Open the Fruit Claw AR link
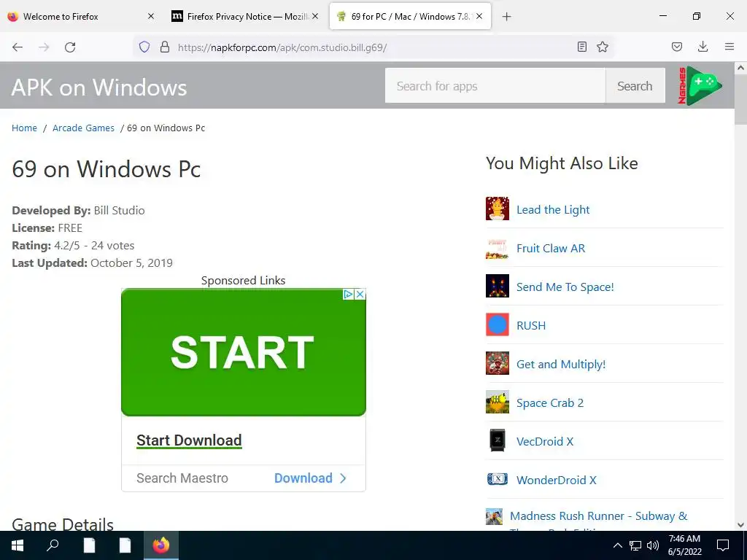Image resolution: width=747 pixels, height=560 pixels. [x=551, y=248]
